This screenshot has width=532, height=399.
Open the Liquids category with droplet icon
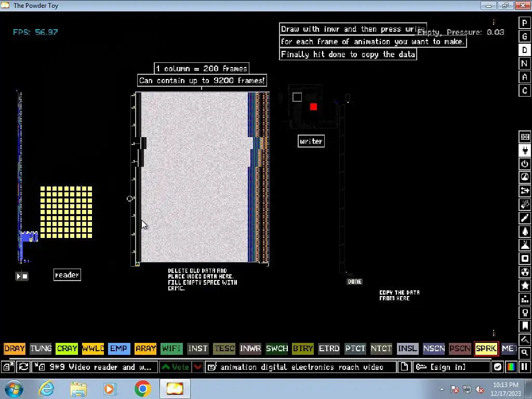pos(525,232)
